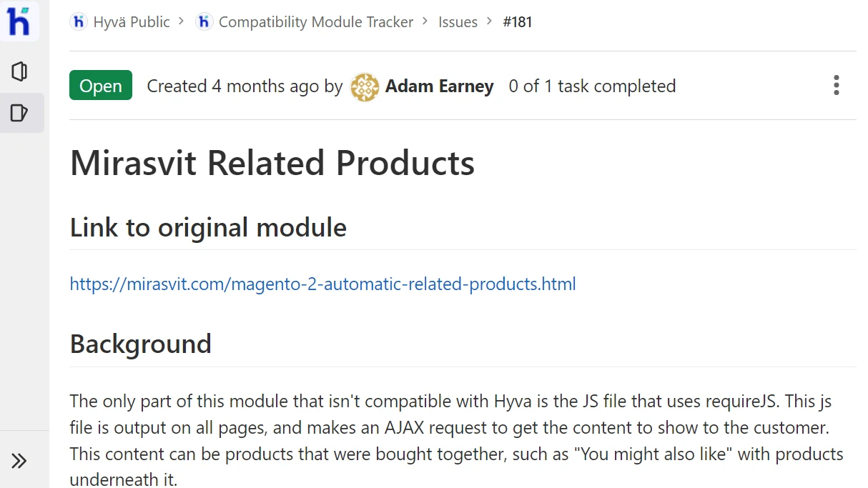Open the Issues breadcrumb item
868x488 pixels.
click(458, 22)
